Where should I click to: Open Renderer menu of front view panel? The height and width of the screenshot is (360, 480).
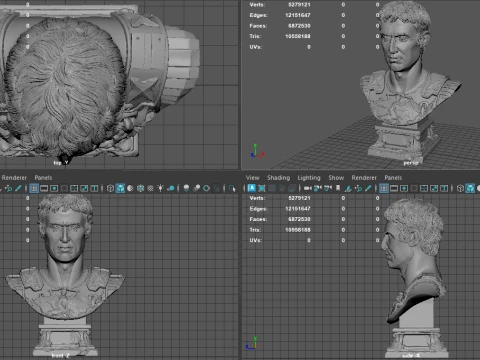[x=14, y=178]
